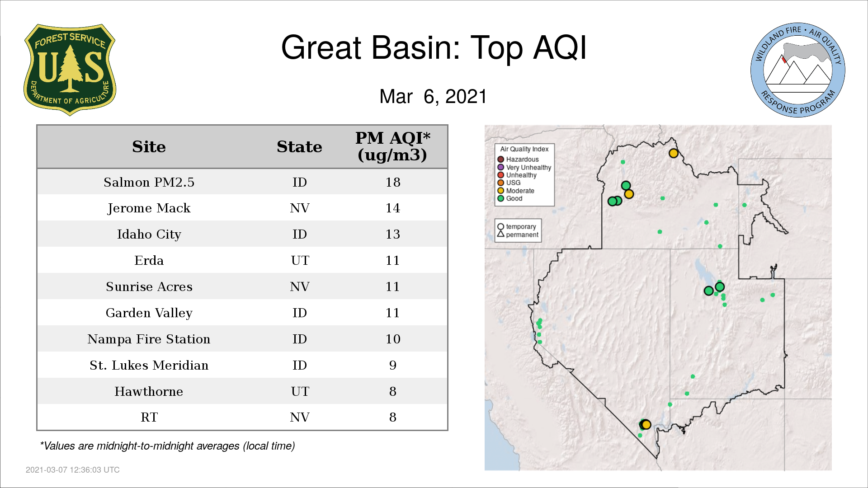Click the yellow monitor marker in northern Idaho
868x488 pixels.
674,153
